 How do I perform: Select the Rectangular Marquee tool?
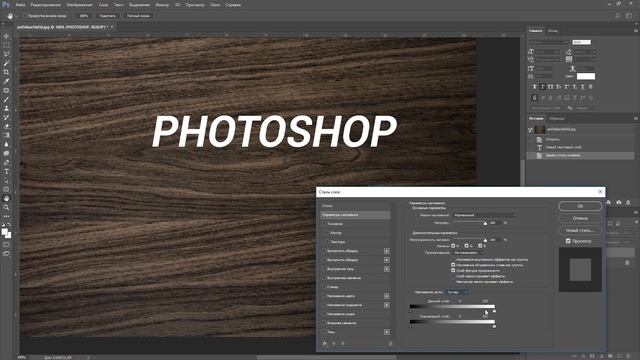click(x=6, y=45)
